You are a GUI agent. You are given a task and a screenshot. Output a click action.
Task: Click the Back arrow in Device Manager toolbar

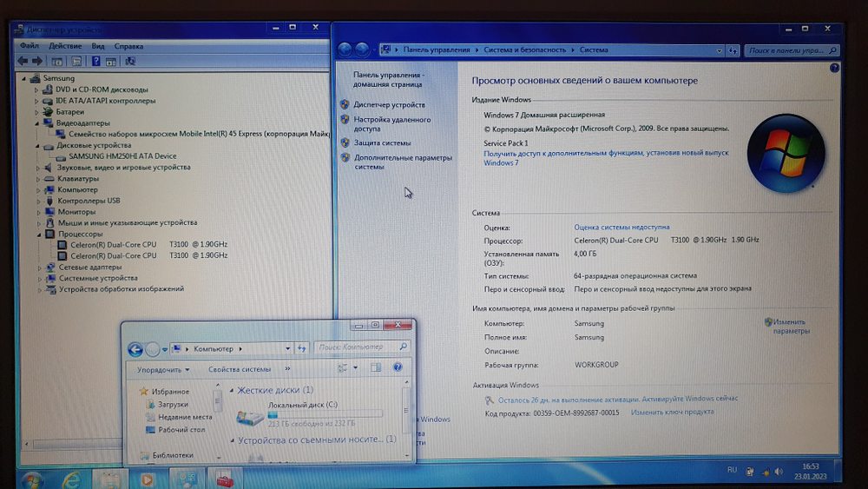point(23,62)
